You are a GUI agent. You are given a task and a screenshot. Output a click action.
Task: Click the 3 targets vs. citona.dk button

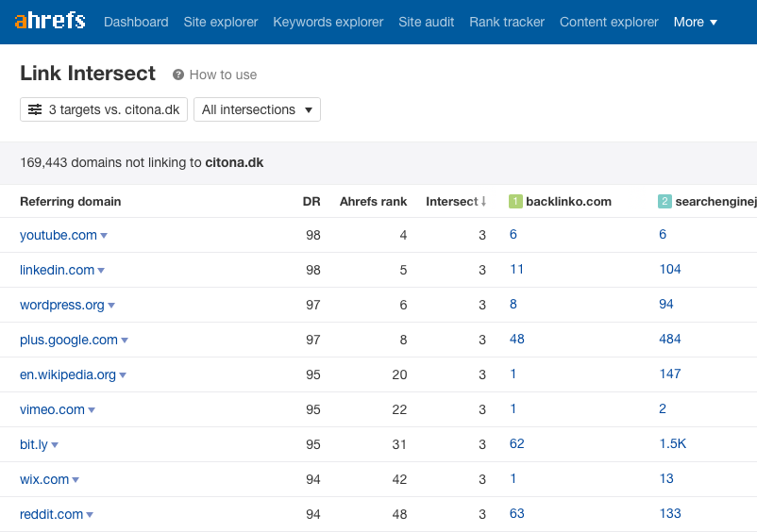[104, 109]
